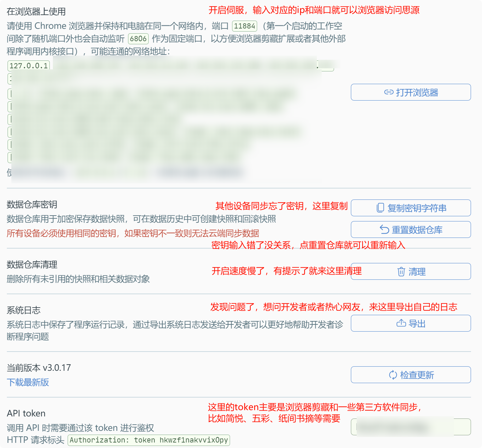Click the 在浏览器上使用 heading
This screenshot has width=482, height=448.
click(36, 12)
